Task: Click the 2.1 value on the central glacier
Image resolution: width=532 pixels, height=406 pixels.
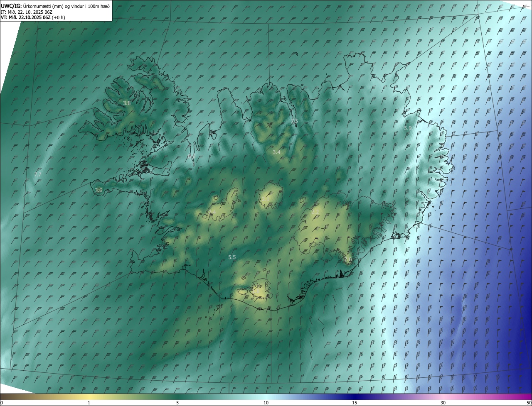Action: tap(265, 199)
